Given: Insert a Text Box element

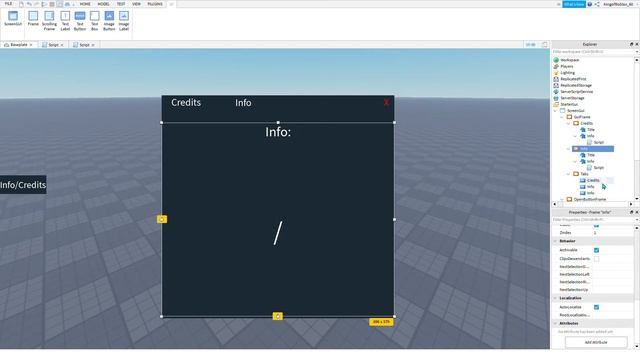Looking at the screenshot, I should (94, 20).
